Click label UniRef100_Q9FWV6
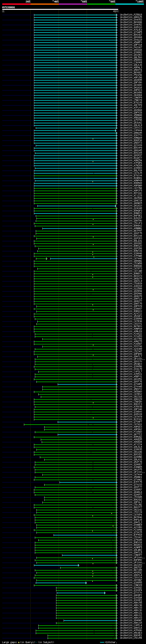The height and width of the screenshot is (644, 146). point(131,354)
